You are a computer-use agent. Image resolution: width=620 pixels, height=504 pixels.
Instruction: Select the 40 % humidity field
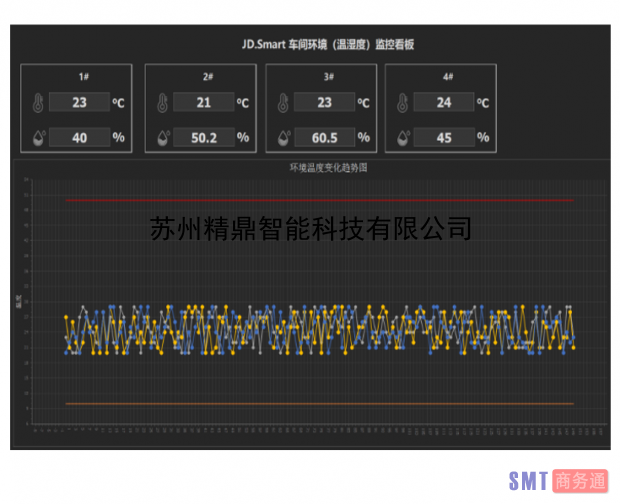click(x=79, y=138)
